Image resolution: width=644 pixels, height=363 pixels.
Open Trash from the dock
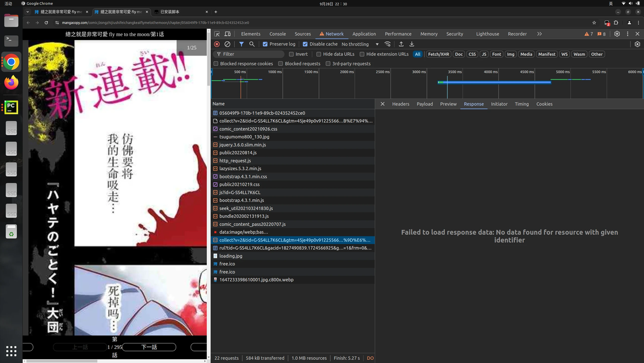pos(11,232)
